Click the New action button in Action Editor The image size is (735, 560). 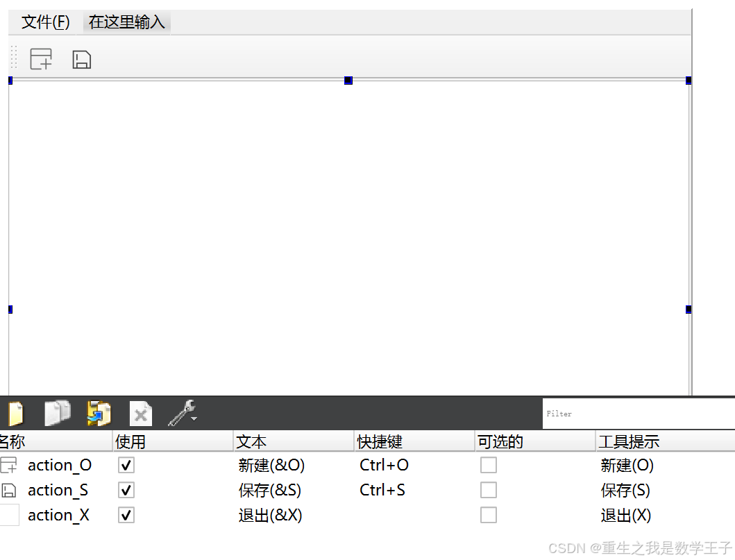(x=15, y=414)
